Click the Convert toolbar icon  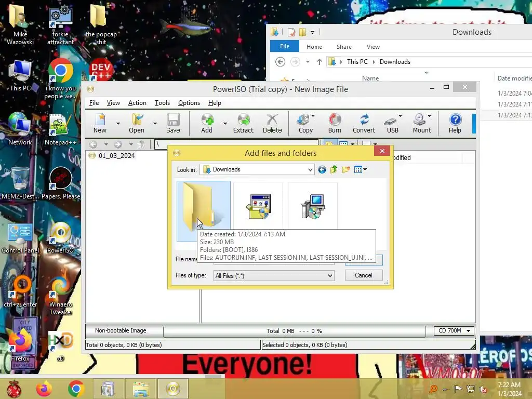tap(364, 123)
